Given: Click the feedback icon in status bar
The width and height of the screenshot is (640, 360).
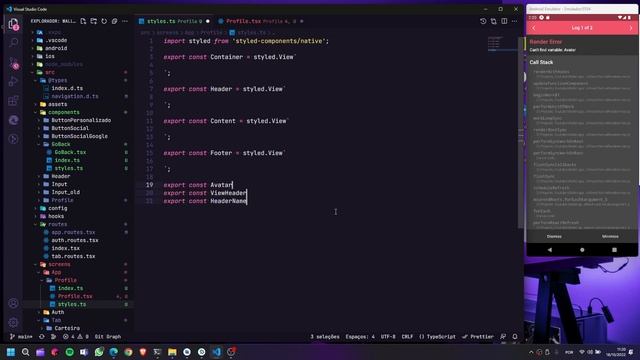Looking at the screenshot, I should 503,337.
